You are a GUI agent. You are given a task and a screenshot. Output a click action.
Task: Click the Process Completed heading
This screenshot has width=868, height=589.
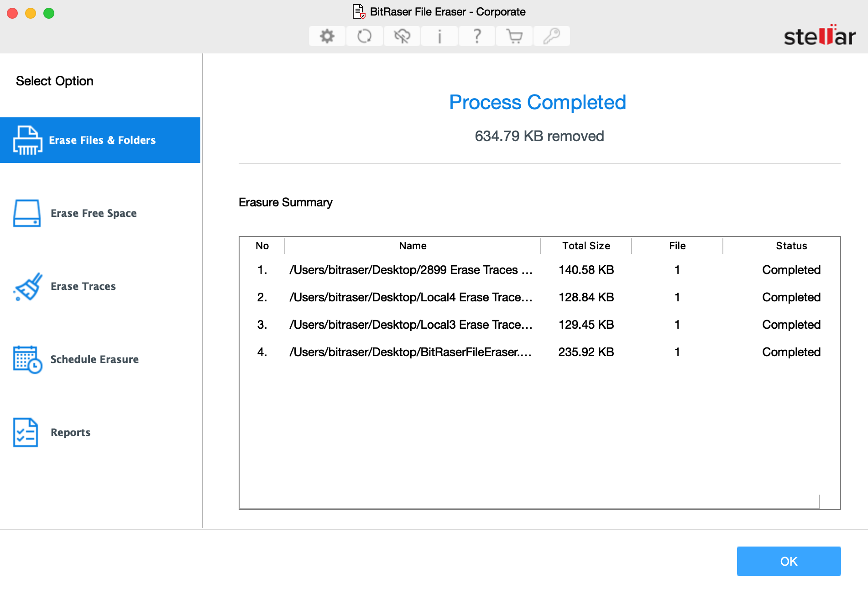pos(538,102)
